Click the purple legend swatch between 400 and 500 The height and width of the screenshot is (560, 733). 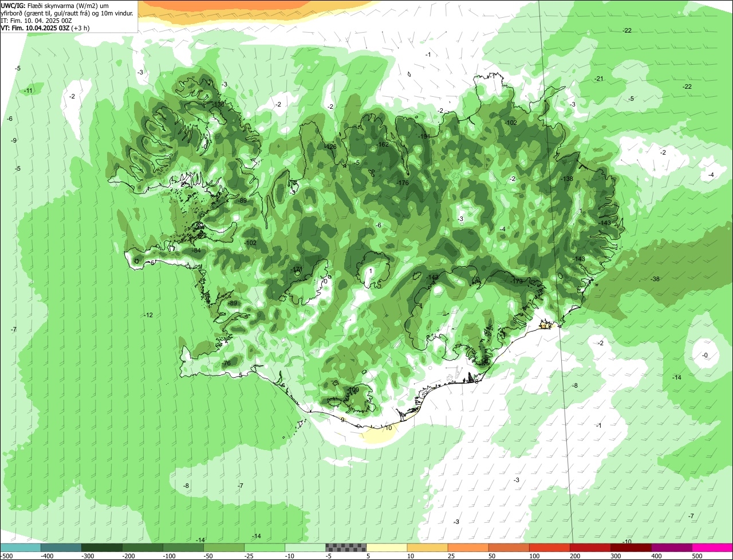click(x=671, y=548)
